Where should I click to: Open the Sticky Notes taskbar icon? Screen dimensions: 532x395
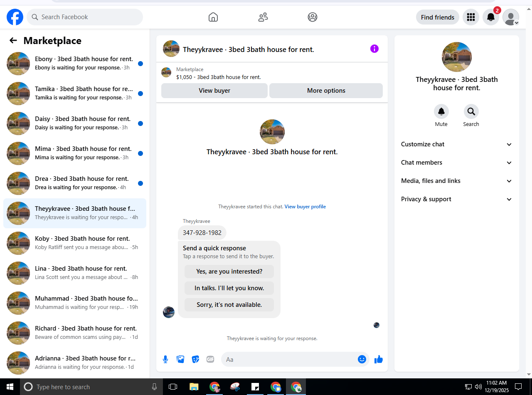click(x=255, y=387)
